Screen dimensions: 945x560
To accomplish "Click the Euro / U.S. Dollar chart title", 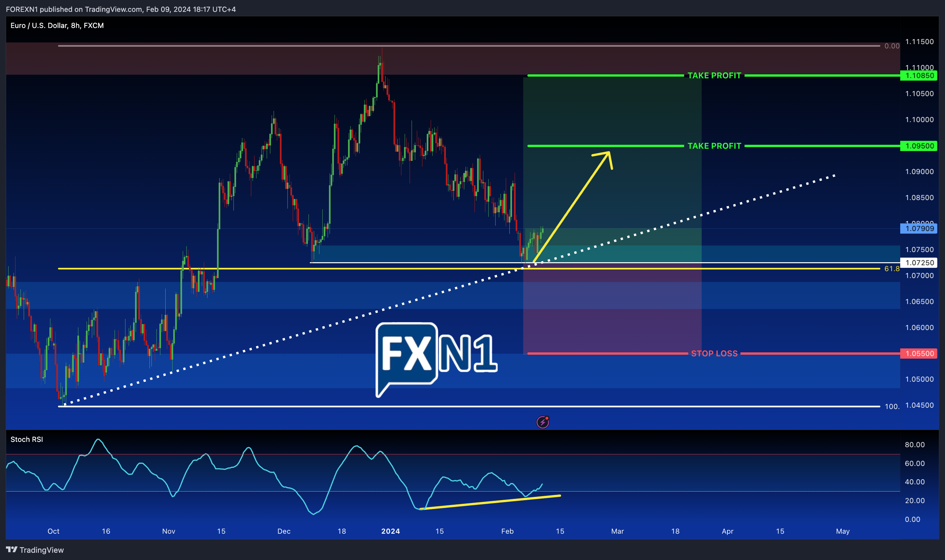I will 57,25.
